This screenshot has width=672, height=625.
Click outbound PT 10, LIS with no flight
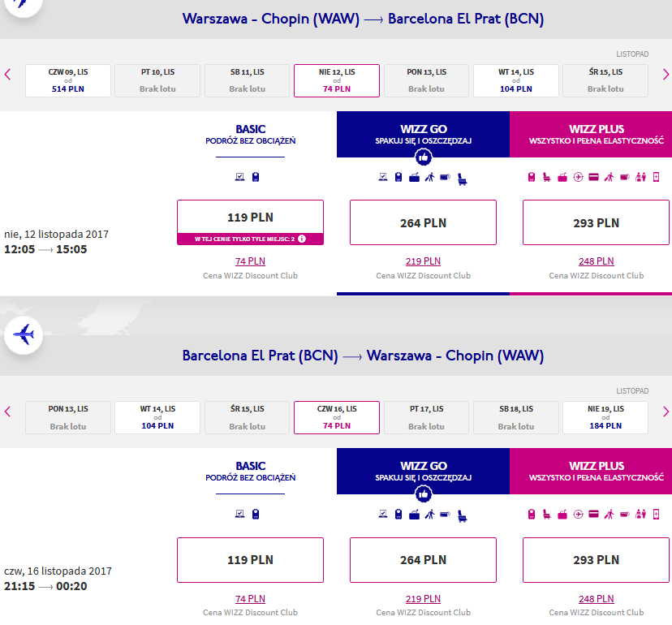(157, 80)
